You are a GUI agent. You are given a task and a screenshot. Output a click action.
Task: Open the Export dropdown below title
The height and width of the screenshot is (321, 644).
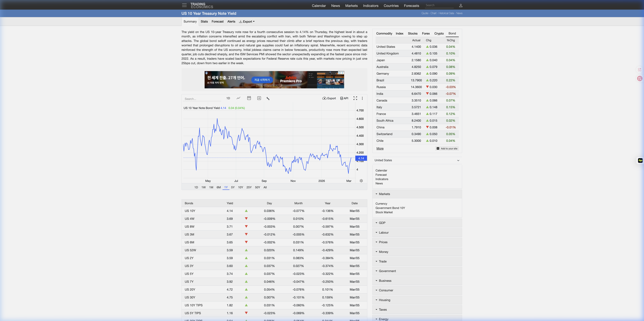pyautogui.click(x=247, y=21)
